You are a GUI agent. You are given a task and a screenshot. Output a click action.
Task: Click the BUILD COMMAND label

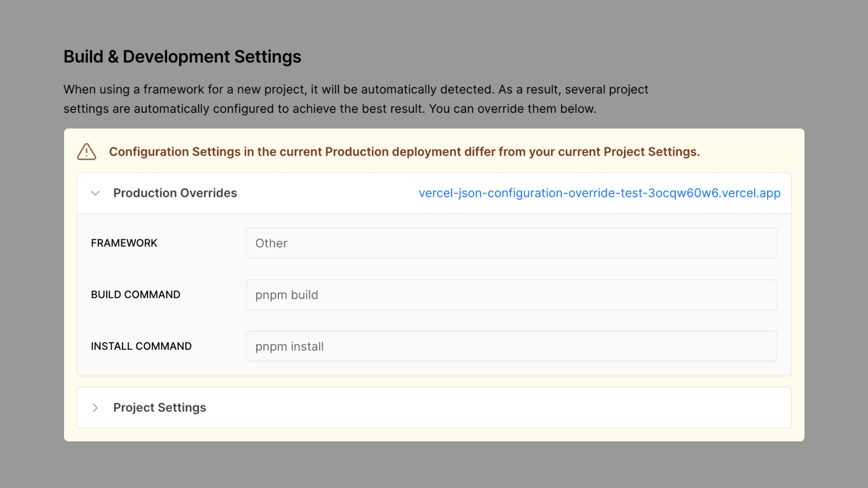(136, 295)
